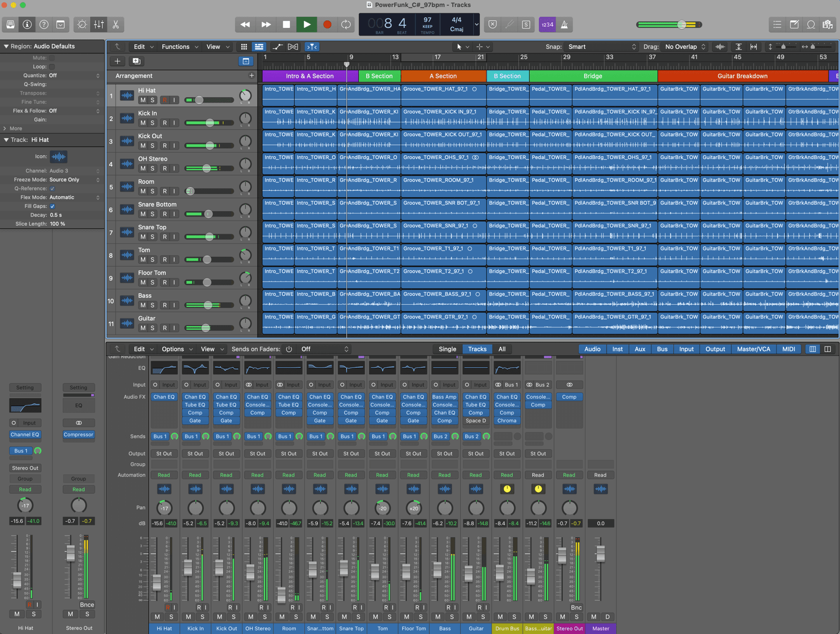This screenshot has width=840, height=634.
Task: Open the Snap dropdown set to Smart
Action: point(602,46)
